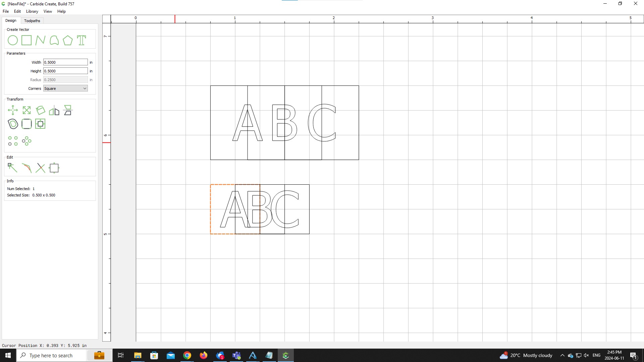Open Microsoft Store from the taskbar

coord(154,355)
